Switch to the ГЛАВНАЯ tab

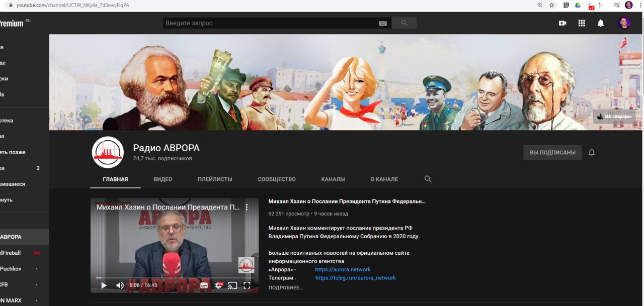point(115,179)
